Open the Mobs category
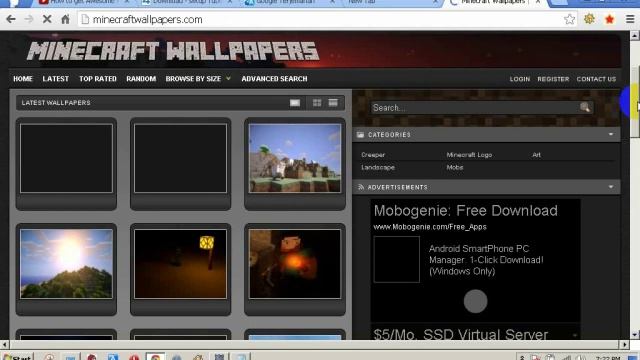Viewport: 640px width, 360px height. [455, 167]
